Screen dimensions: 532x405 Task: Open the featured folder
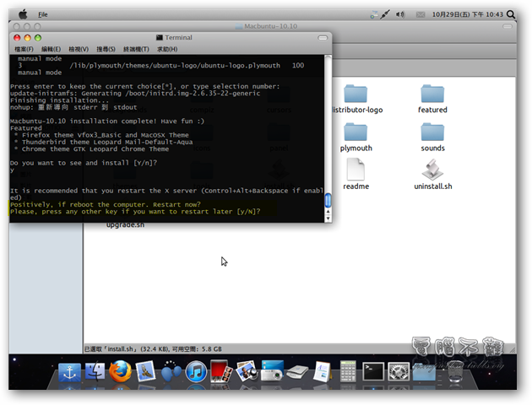432,98
